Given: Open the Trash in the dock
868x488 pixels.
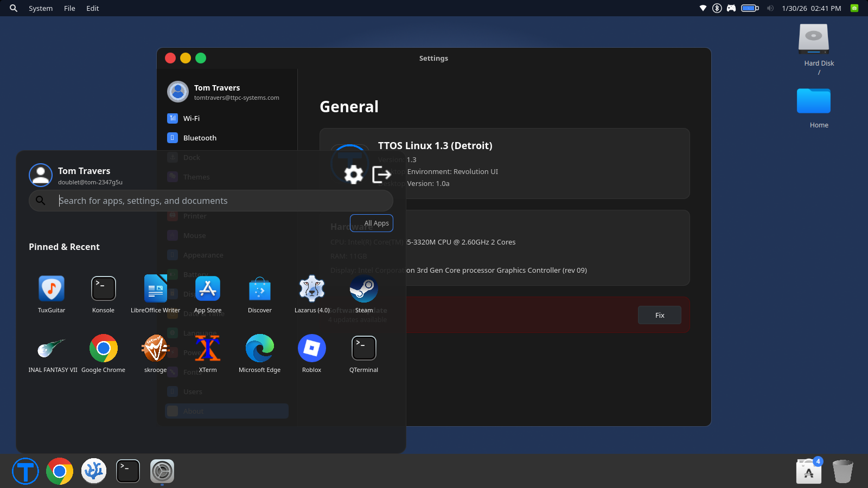Looking at the screenshot, I should click(x=843, y=471).
